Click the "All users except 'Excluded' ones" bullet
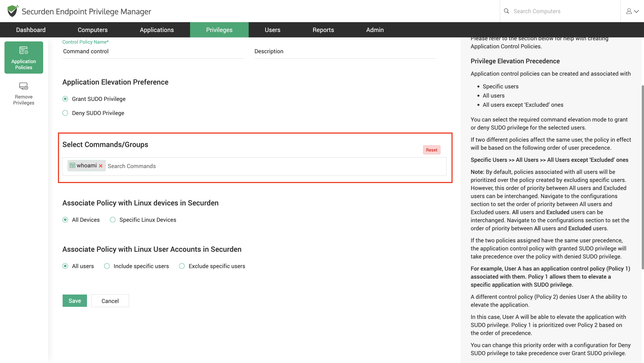Viewport: 644px width, 363px height. (x=523, y=105)
